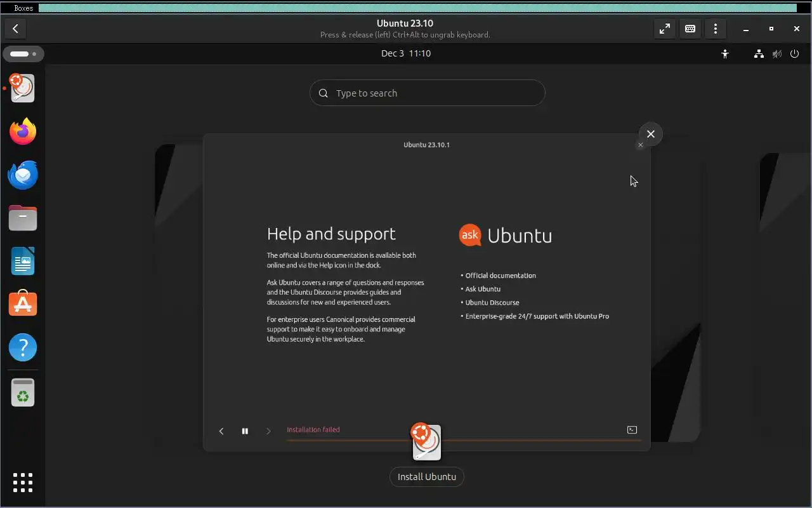Open the Help icon in the dock
812x508 pixels.
(23, 347)
